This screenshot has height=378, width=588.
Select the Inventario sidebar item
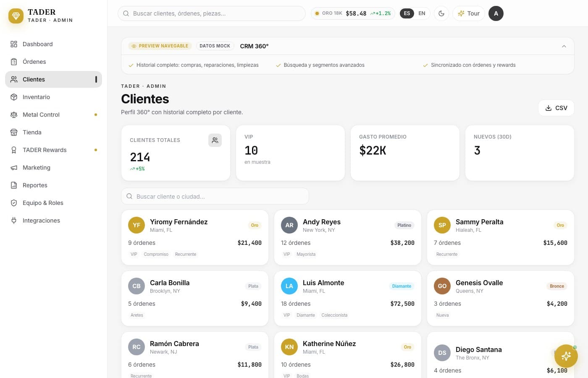tap(53, 97)
